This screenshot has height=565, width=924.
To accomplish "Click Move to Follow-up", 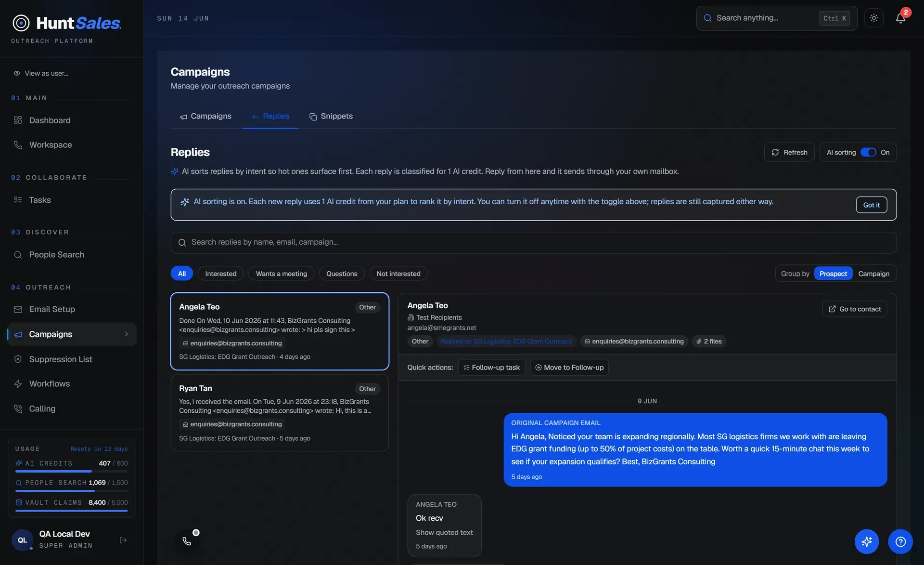I will (569, 368).
